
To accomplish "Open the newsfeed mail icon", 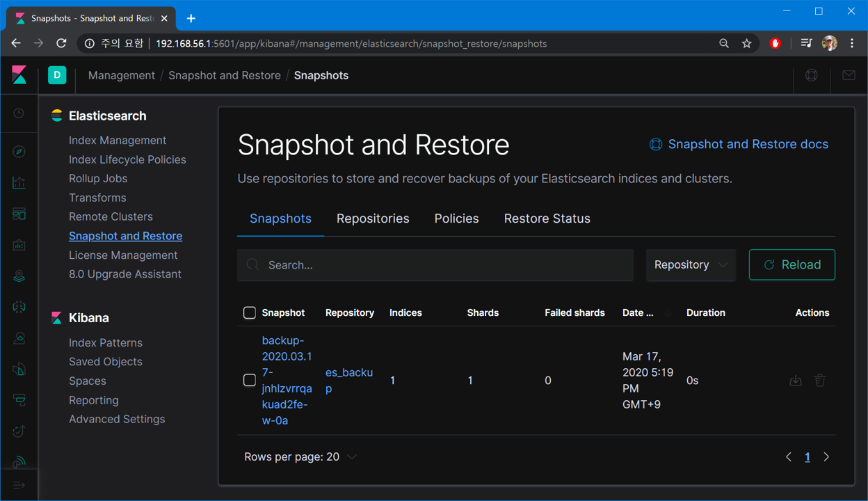I will coord(849,75).
